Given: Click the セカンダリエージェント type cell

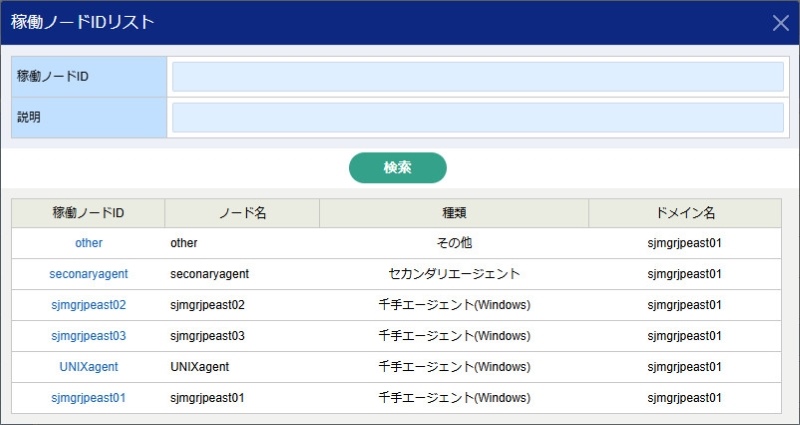Looking at the screenshot, I should pyautogui.click(x=454, y=274).
